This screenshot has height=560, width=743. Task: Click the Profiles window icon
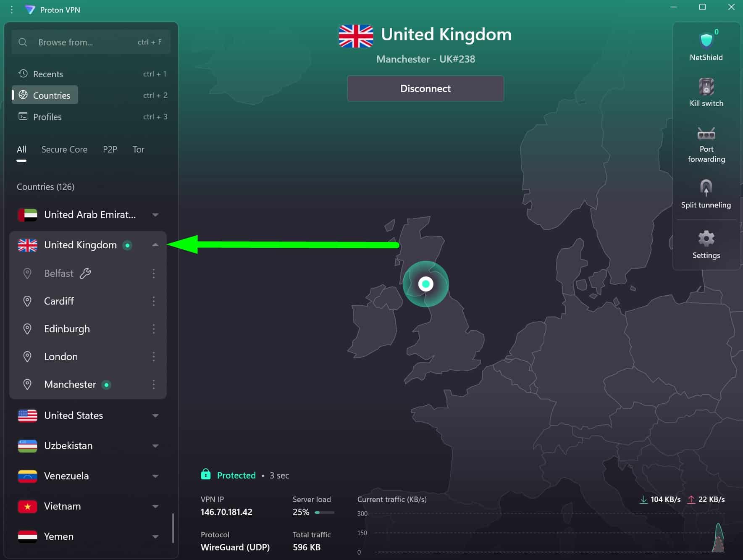coord(23,116)
